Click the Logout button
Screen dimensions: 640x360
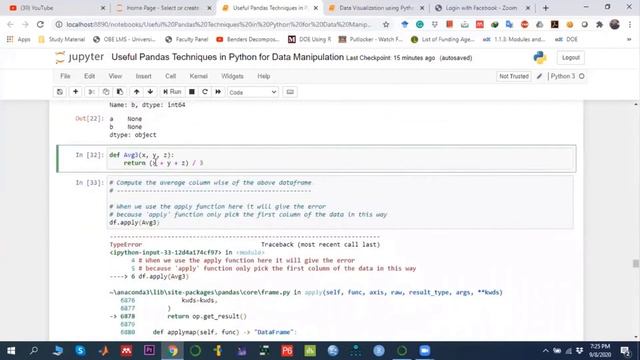click(x=571, y=58)
